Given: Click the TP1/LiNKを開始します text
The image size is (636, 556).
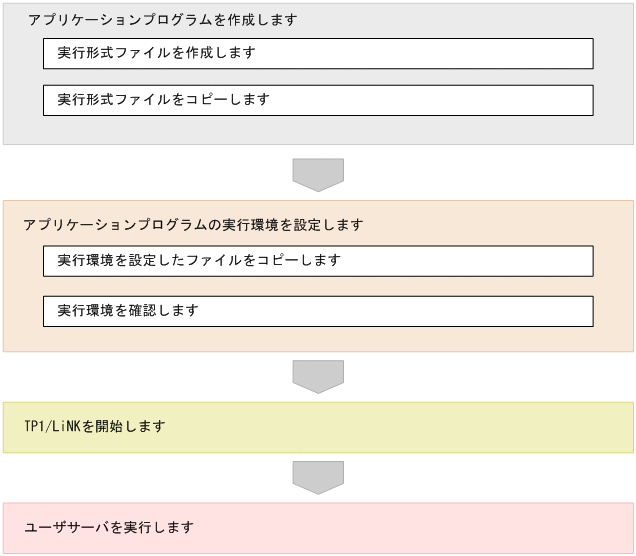Looking at the screenshot, I should 94,427.
